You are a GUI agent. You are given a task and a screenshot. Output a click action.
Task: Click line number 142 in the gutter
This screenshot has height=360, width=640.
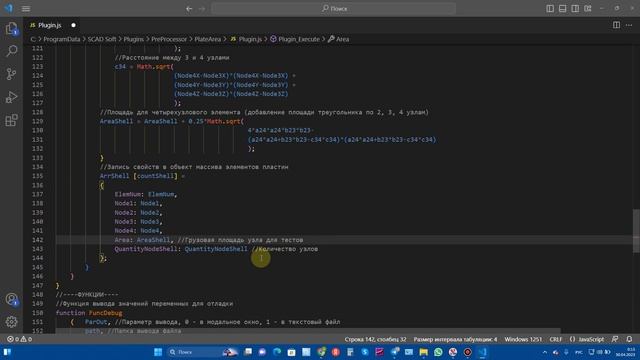pyautogui.click(x=38, y=240)
